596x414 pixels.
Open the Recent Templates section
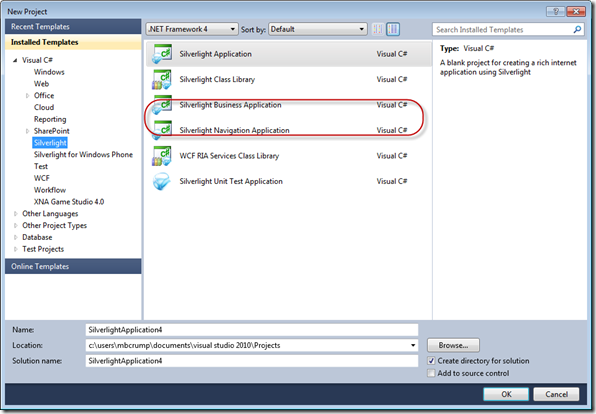pyautogui.click(x=73, y=27)
